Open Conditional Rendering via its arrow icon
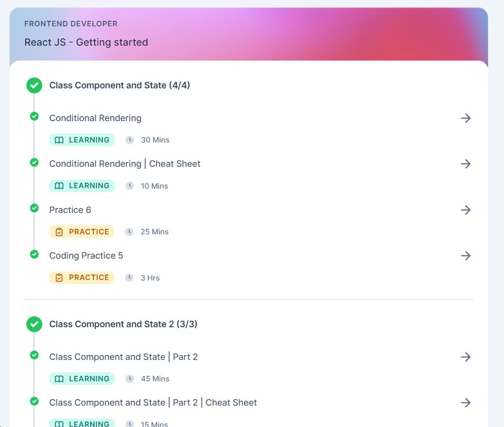 466,118
